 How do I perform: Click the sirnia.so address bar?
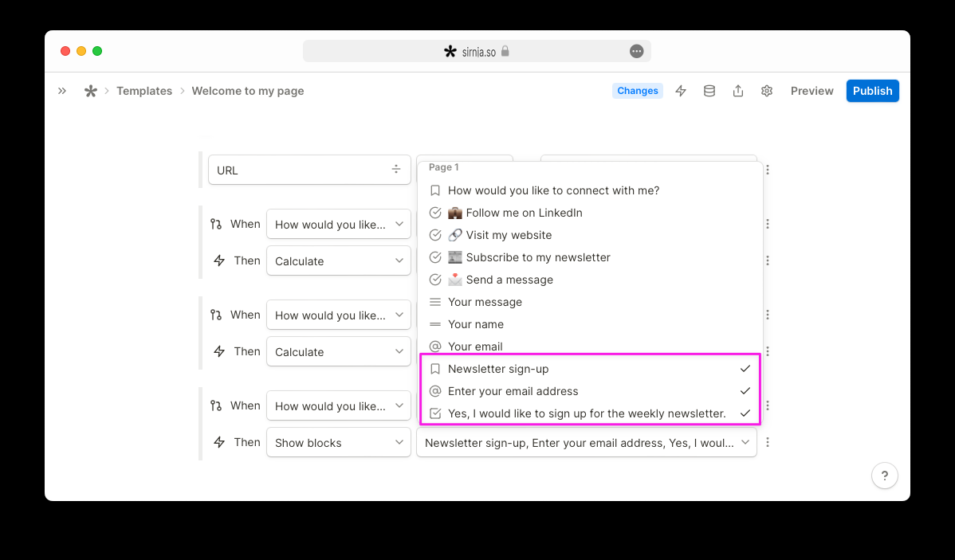[x=477, y=51]
